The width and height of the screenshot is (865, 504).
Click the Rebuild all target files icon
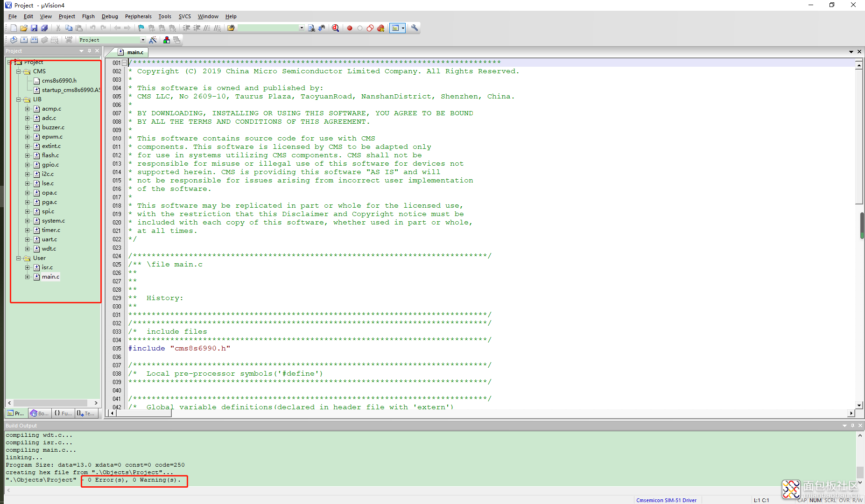pos(34,40)
